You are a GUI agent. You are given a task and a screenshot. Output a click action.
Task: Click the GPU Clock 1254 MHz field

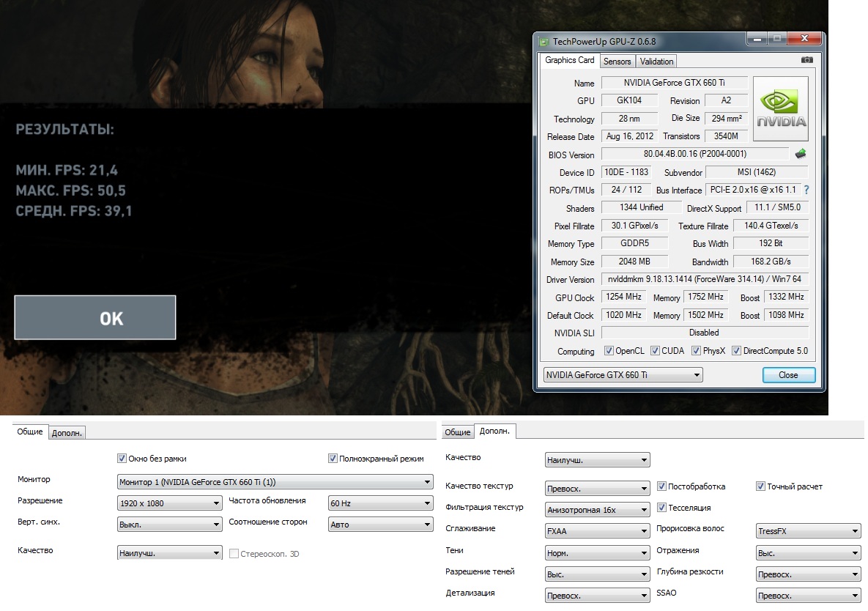tap(623, 297)
